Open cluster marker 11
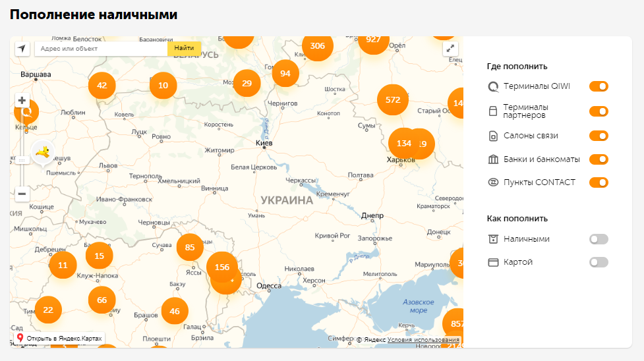Viewport: 644px width, 361px height. point(63,265)
